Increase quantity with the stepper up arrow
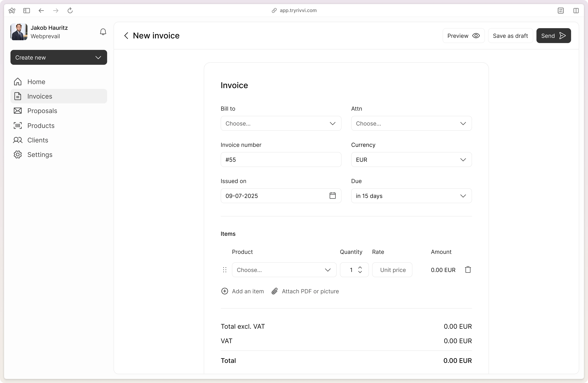 click(x=360, y=268)
